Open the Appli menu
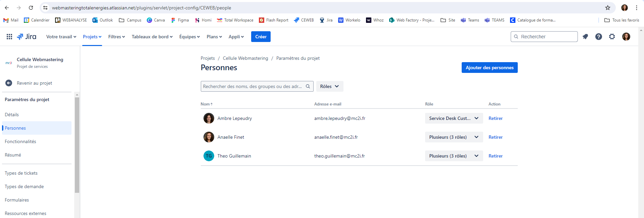The width and height of the screenshot is (644, 218). click(236, 37)
